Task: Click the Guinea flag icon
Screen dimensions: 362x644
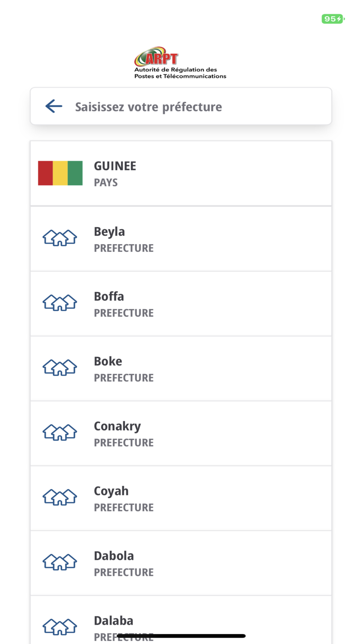Action: (60, 173)
